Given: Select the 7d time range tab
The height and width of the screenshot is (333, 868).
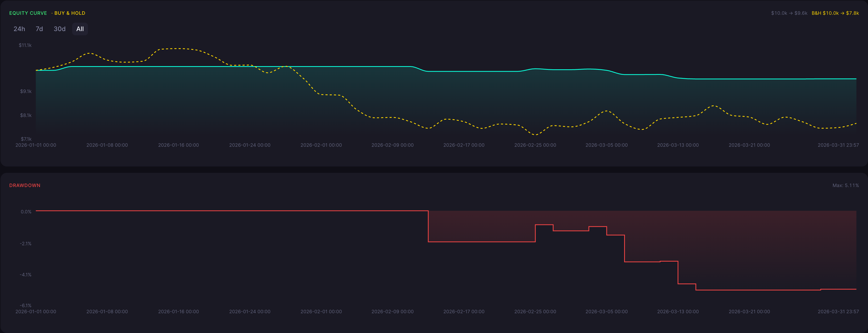Looking at the screenshot, I should pos(40,29).
